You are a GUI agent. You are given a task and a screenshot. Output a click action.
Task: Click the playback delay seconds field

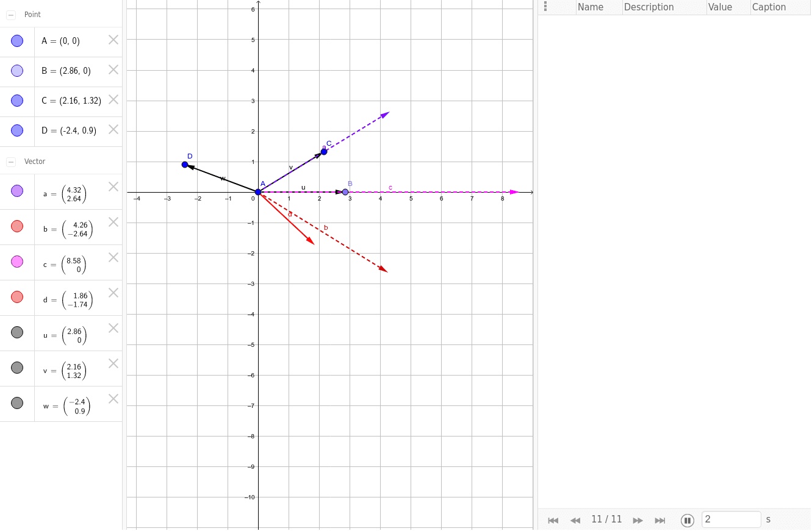[x=731, y=519]
